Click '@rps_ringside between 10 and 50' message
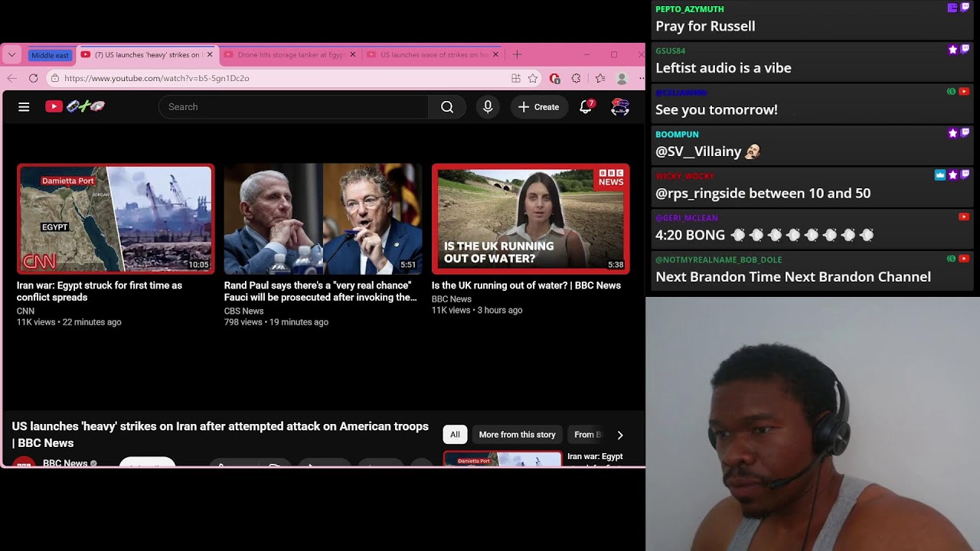980x551 pixels. [763, 194]
